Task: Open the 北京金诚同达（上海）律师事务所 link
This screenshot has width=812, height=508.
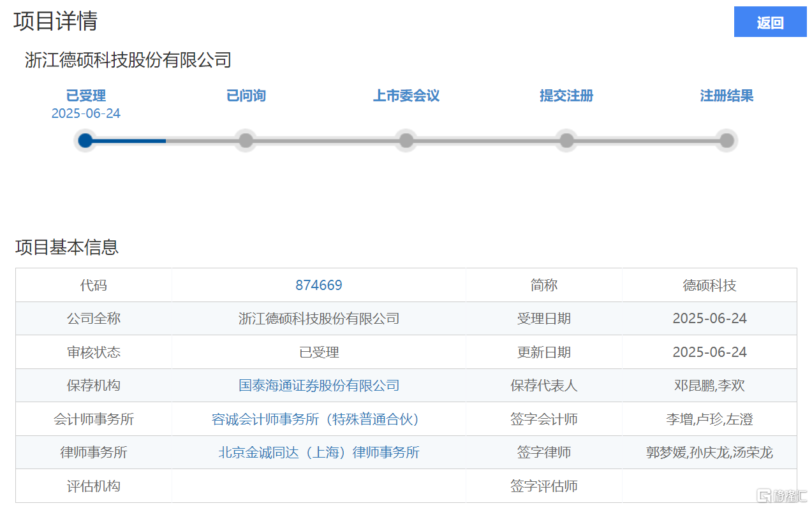Action: [319, 453]
